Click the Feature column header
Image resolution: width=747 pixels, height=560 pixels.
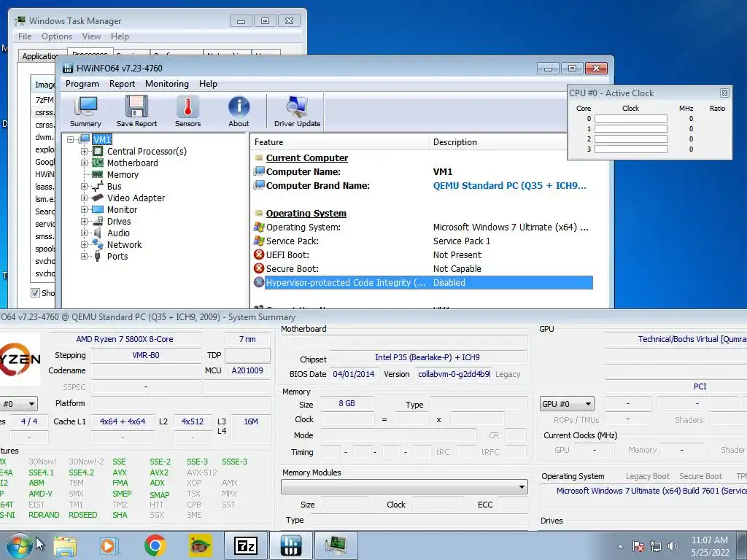click(x=340, y=142)
